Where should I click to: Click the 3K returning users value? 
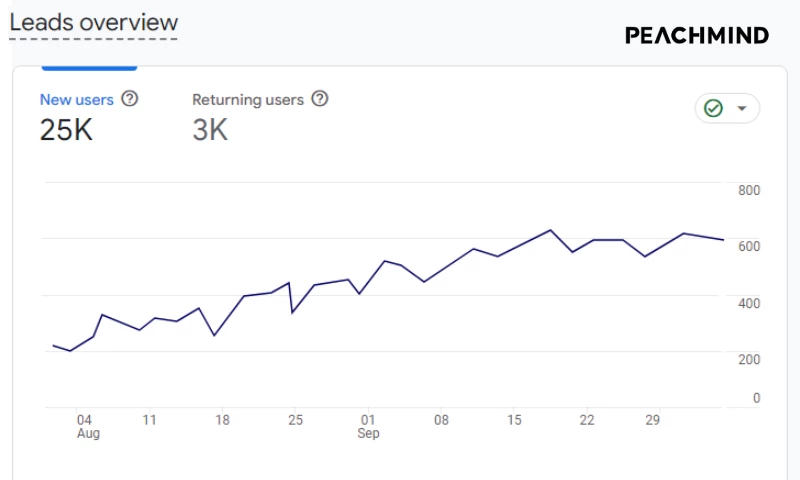point(210,129)
